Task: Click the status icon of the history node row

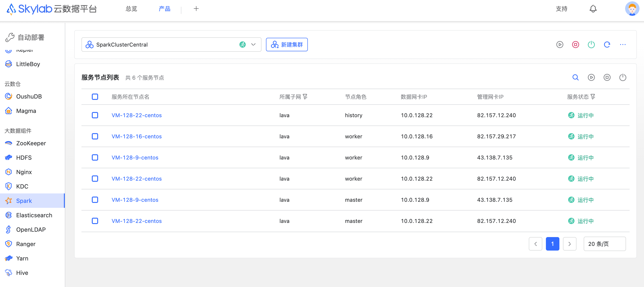Action: (x=571, y=115)
